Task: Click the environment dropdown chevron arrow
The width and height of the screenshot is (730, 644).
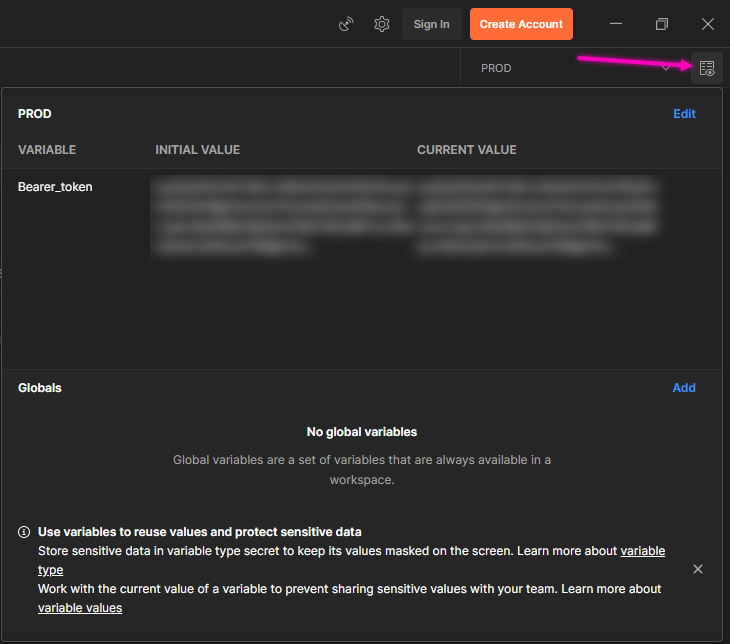Action: point(667,68)
